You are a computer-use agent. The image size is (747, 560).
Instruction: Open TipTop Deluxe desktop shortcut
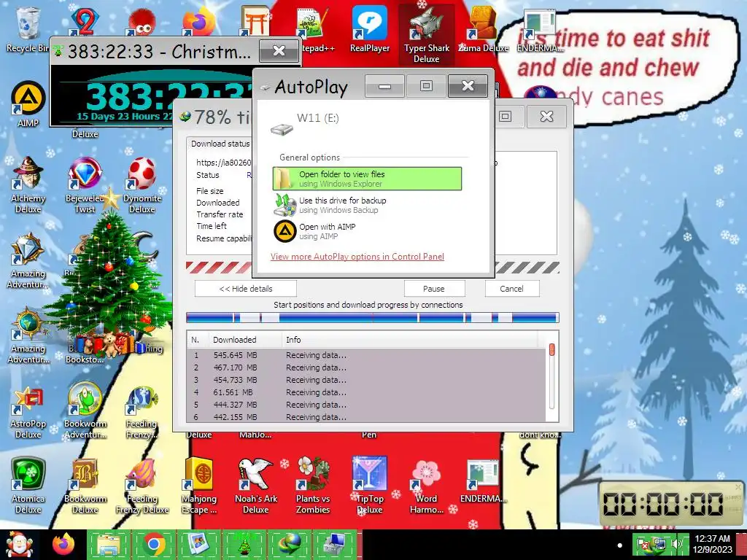pos(370,486)
